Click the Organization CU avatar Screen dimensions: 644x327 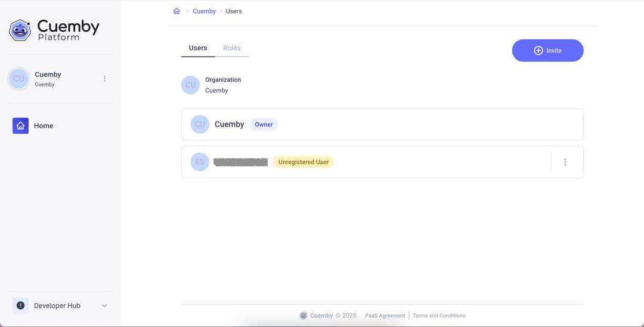tap(191, 85)
